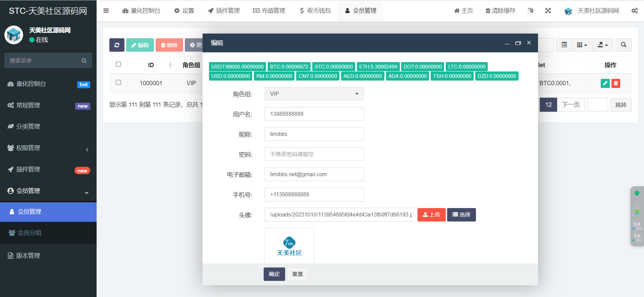The image size is (644, 297).
Task: Toggle the sidebar hamburger menu
Action: click(x=106, y=11)
